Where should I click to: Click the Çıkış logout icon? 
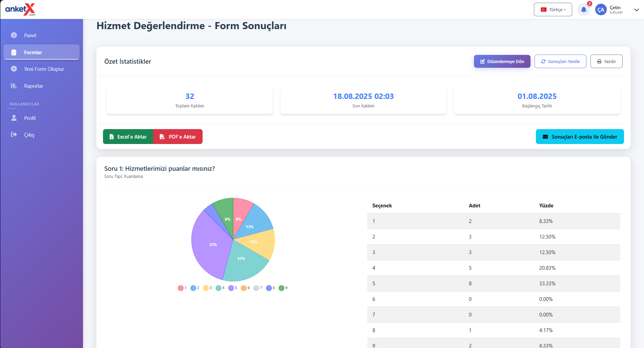click(14, 135)
